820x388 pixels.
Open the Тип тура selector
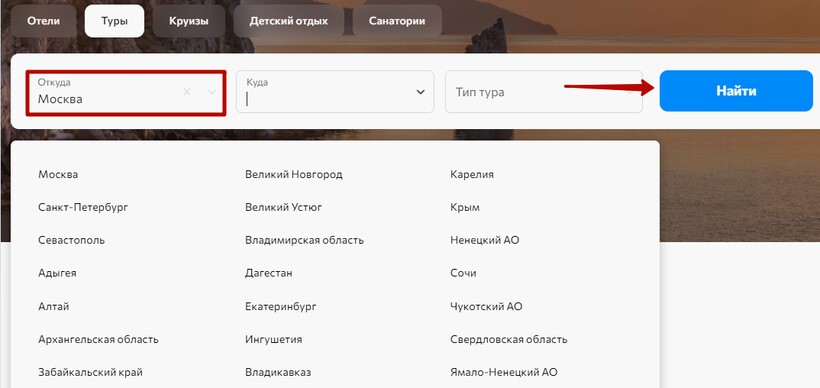tap(544, 92)
